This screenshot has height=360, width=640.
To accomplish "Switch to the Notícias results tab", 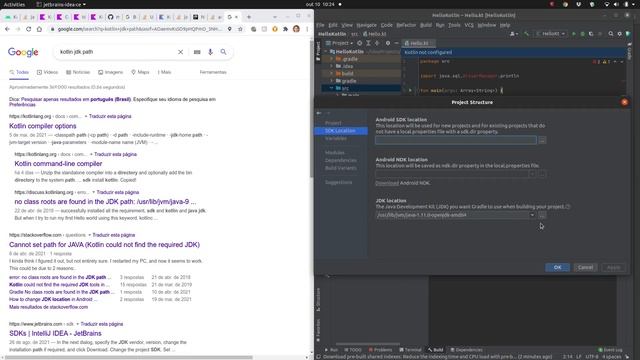I will (78, 72).
